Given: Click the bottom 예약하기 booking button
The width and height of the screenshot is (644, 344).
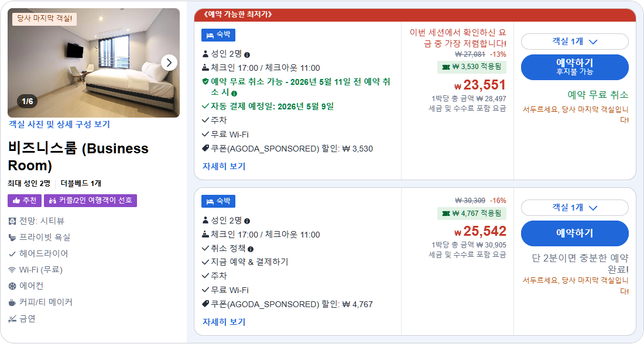Looking at the screenshot, I should click(x=575, y=233).
